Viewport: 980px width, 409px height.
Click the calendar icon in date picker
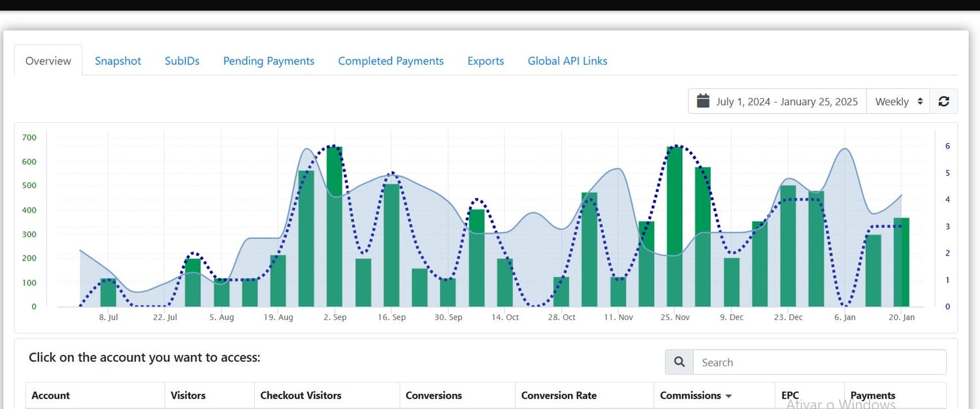pyautogui.click(x=703, y=101)
